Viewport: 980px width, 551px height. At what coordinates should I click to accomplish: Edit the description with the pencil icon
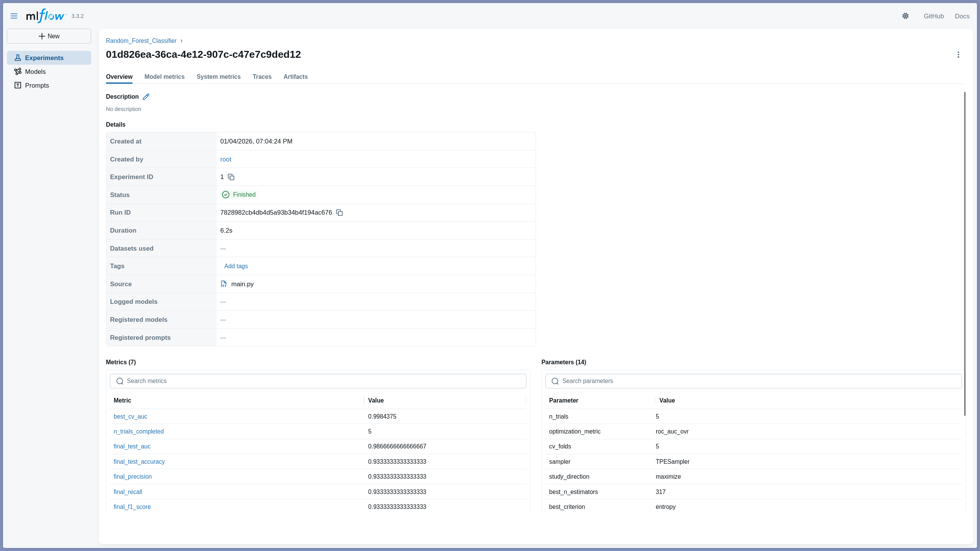click(146, 97)
